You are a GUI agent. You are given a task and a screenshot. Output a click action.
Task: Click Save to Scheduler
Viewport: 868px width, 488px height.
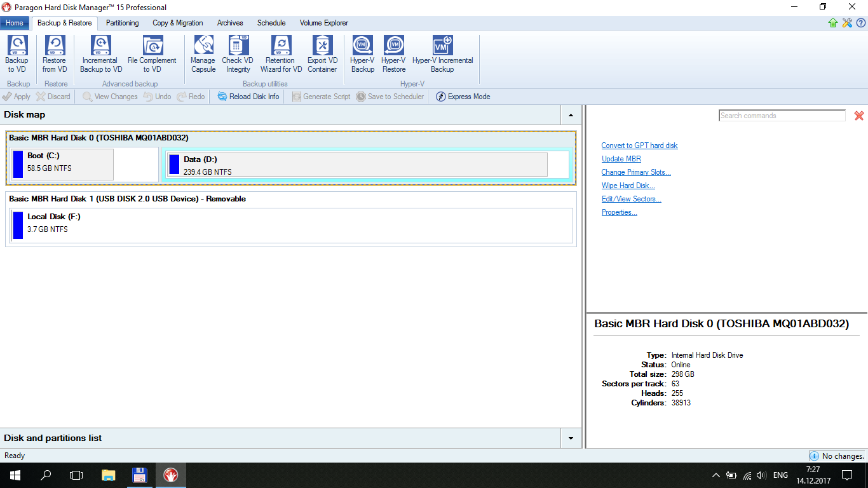pyautogui.click(x=390, y=97)
